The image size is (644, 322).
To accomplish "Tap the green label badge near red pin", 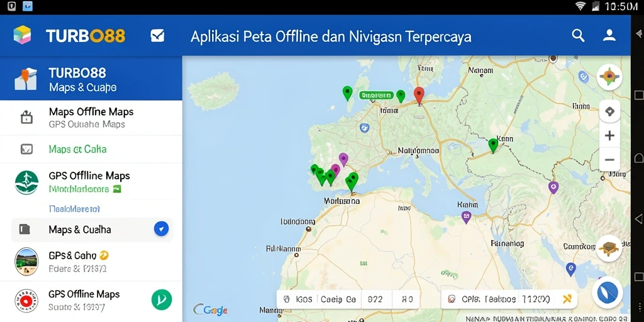I will click(376, 96).
